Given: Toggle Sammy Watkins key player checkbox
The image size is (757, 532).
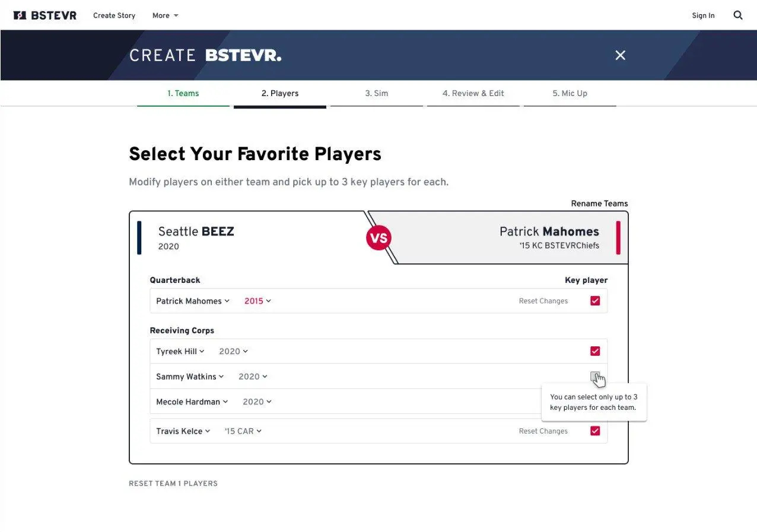Looking at the screenshot, I should pos(595,377).
